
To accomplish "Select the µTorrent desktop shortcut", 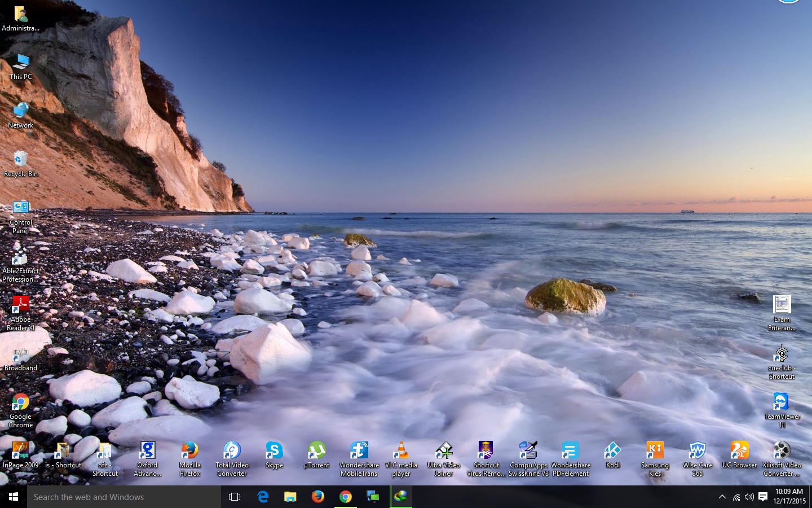I will coord(316,456).
